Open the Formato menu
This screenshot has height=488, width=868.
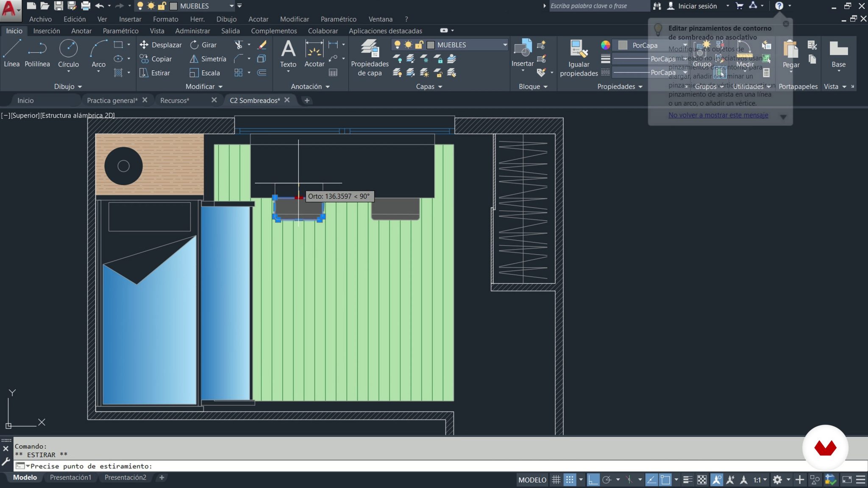(165, 19)
